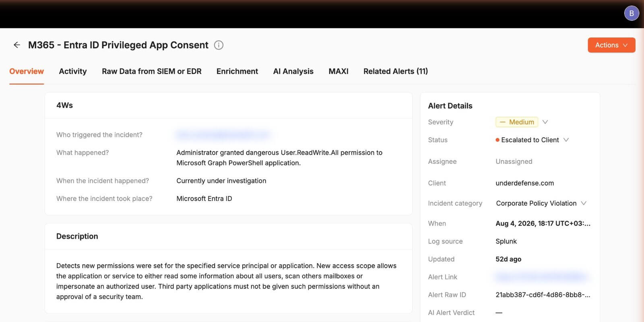Select the underdefense.com client value
This screenshot has height=322, width=644.
point(525,183)
